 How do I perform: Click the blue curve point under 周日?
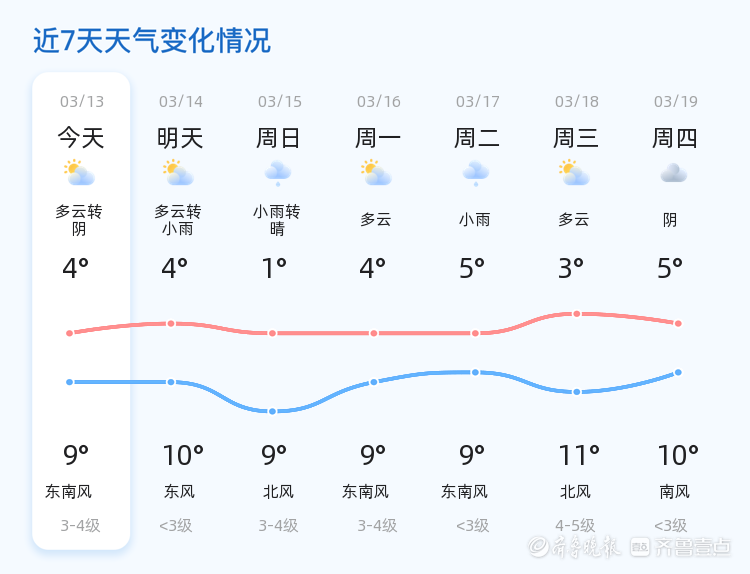click(x=272, y=411)
